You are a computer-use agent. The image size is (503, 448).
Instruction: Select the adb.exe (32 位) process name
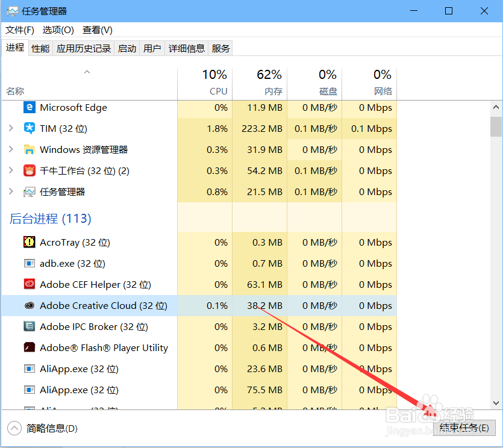pos(72,264)
